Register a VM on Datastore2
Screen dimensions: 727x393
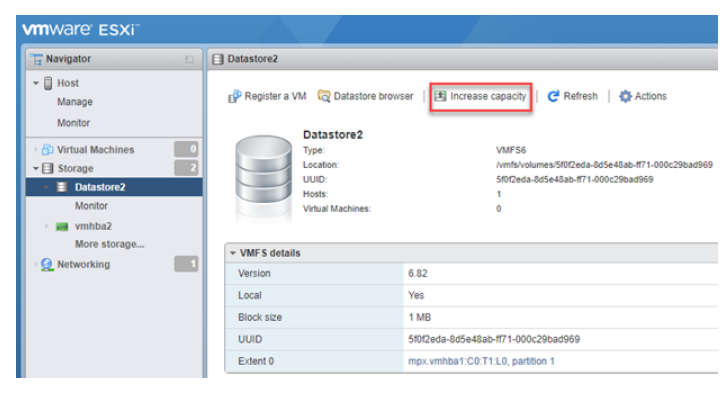(x=267, y=96)
